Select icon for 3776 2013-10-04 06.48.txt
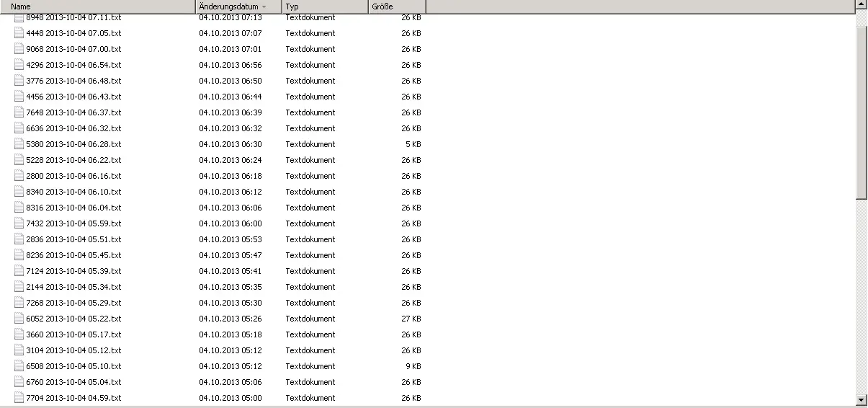Screen dimensions: 868x408 pyautogui.click(x=19, y=81)
